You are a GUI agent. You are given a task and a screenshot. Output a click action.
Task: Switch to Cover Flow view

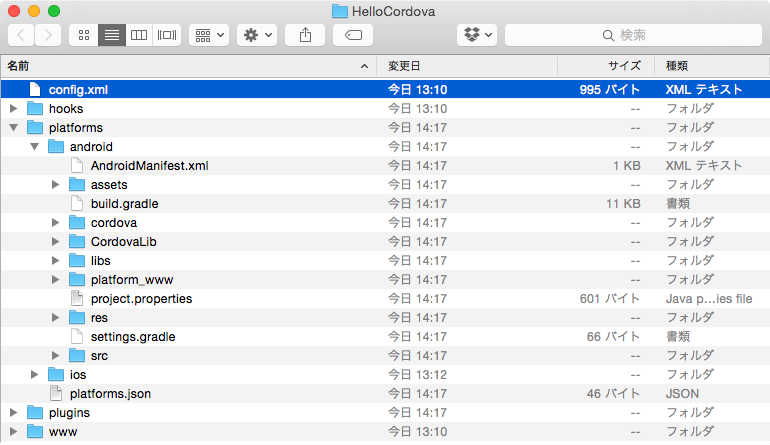[x=167, y=35]
